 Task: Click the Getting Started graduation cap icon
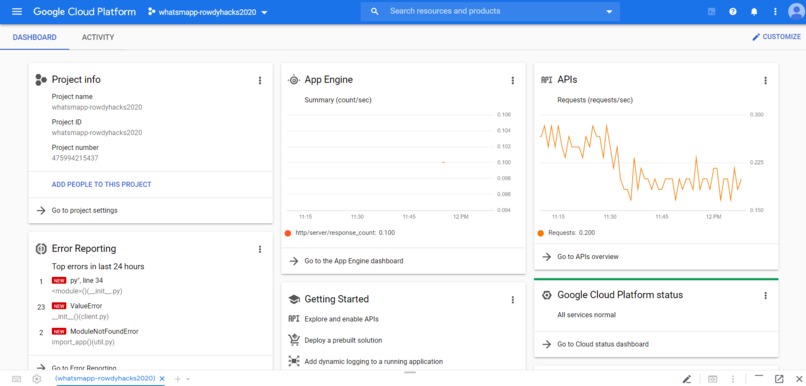click(294, 299)
